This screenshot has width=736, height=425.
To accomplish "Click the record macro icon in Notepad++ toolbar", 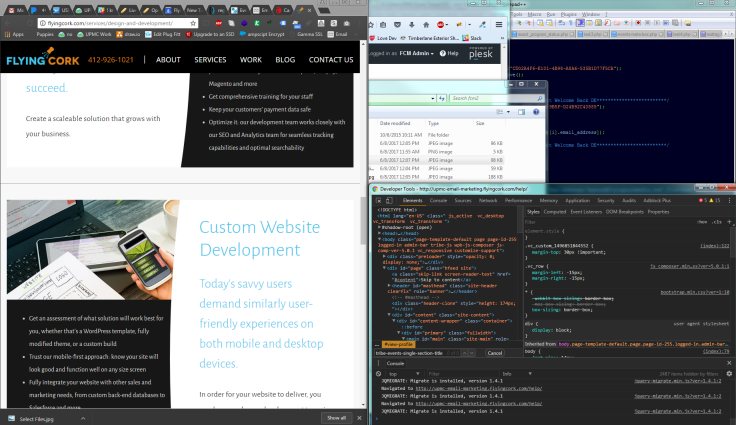I will click(x=638, y=23).
